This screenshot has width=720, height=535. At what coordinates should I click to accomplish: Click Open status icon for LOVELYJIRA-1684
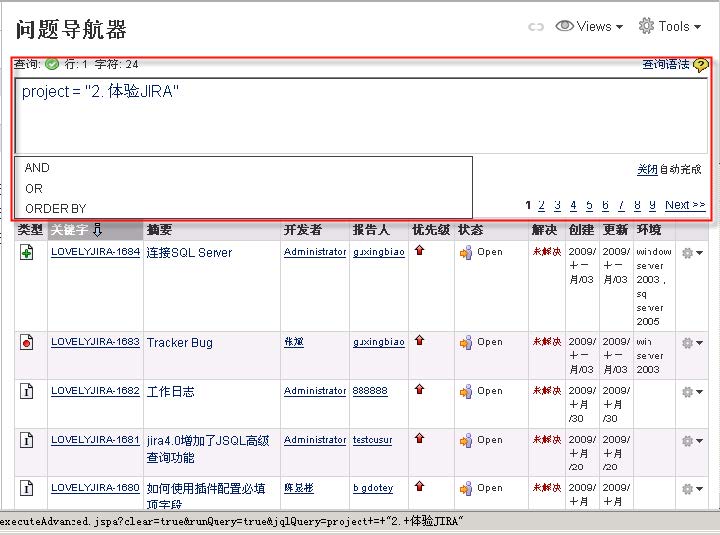pos(466,253)
